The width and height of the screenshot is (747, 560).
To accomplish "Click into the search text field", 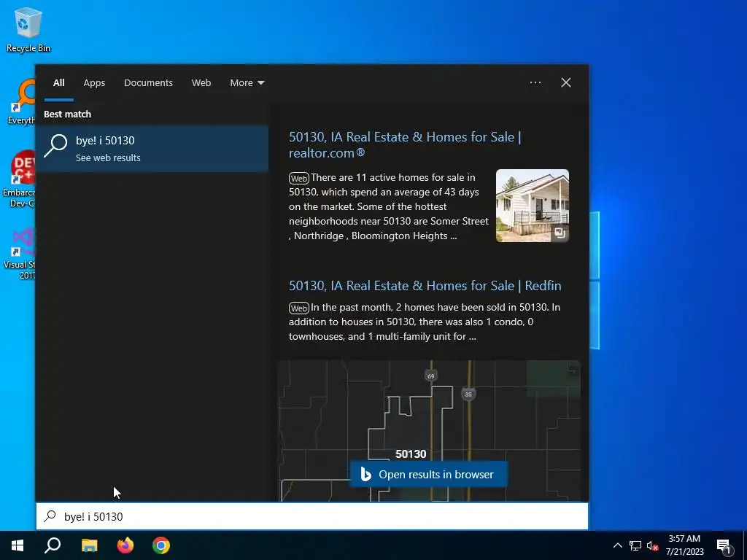I will tap(312, 516).
